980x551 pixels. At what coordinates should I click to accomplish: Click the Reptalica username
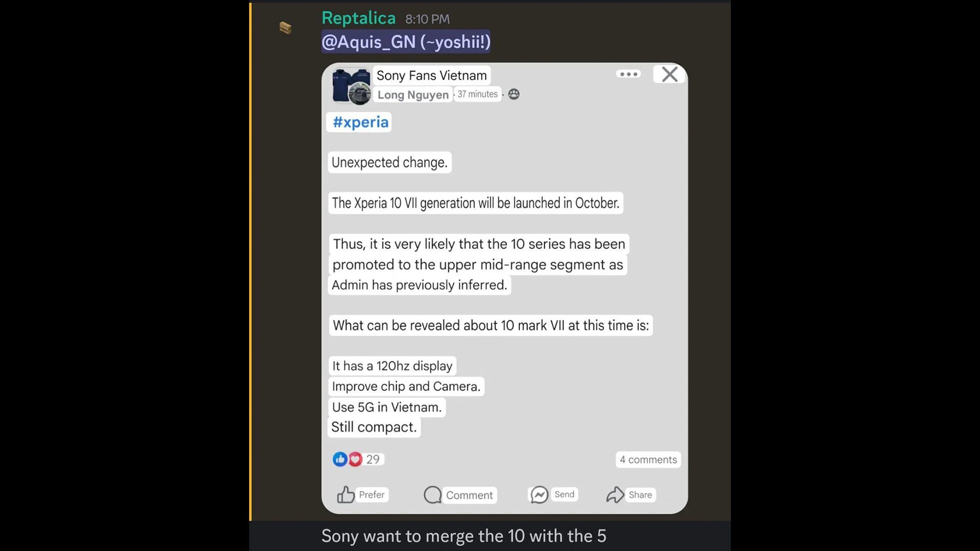point(358,18)
